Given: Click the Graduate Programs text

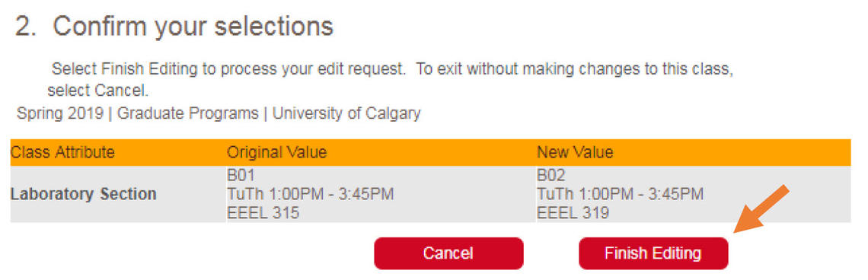Looking at the screenshot, I should point(187,113).
